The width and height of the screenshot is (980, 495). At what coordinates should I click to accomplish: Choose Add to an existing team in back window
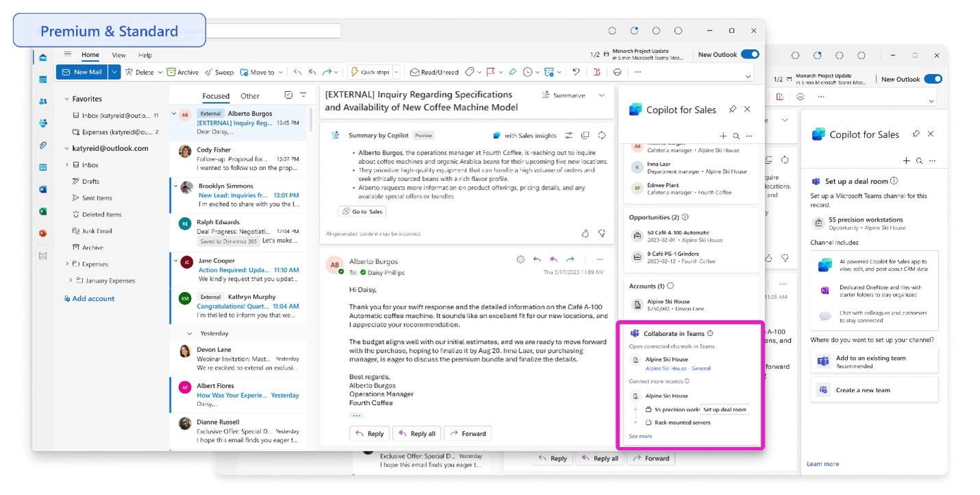pos(874,361)
